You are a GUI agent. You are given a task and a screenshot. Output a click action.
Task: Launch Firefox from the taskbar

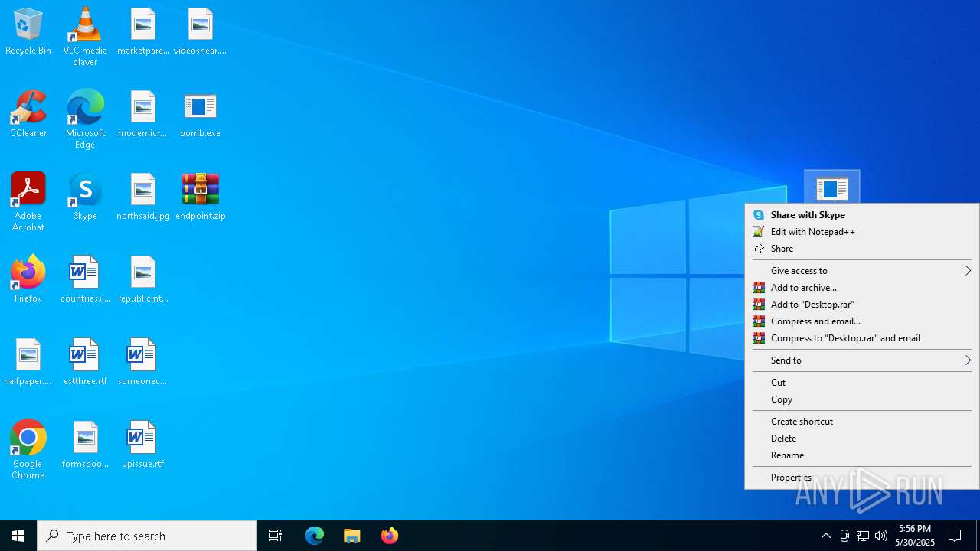389,536
